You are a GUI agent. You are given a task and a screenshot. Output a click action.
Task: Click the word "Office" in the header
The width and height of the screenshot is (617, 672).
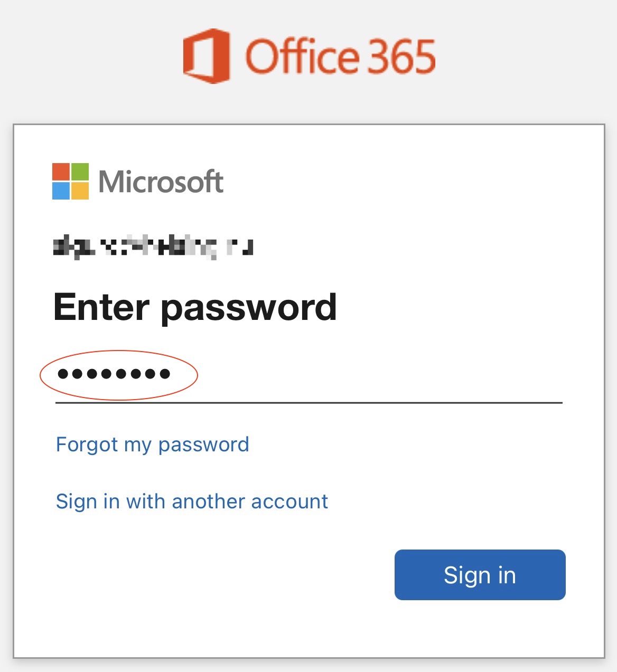pyautogui.click(x=302, y=56)
